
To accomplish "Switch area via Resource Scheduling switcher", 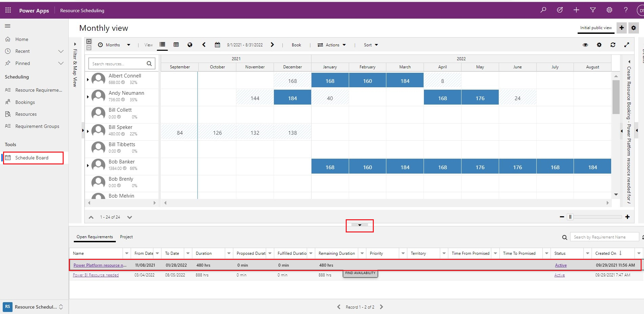I will [x=34, y=307].
